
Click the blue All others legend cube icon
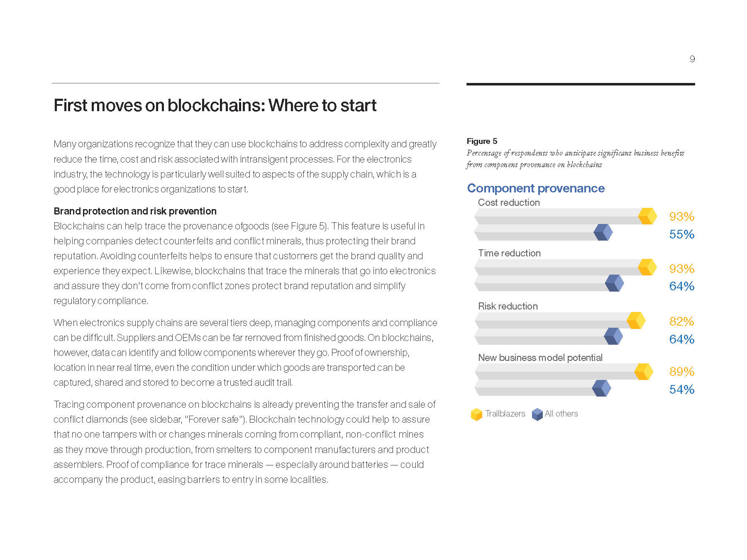point(537,414)
